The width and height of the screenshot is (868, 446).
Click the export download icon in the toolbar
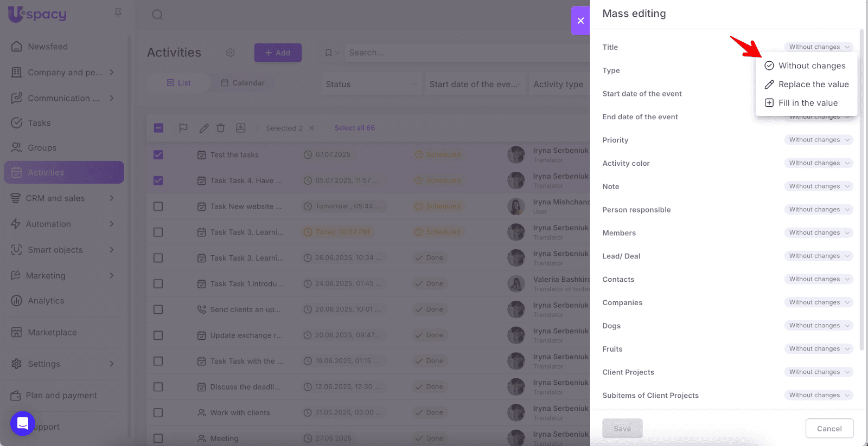coord(241,128)
